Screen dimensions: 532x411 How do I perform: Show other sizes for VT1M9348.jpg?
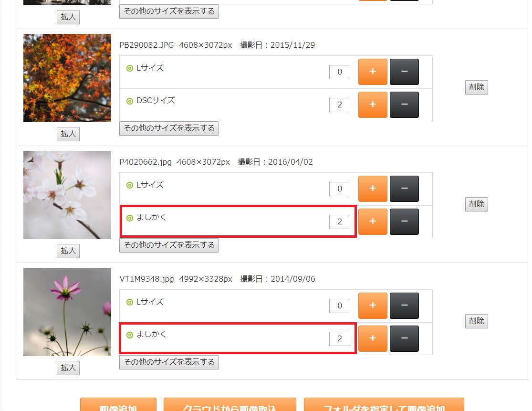coord(168,362)
